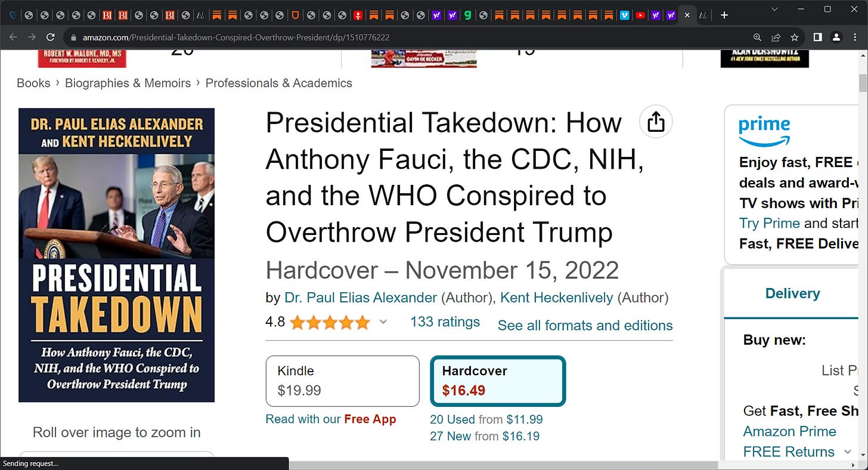Screen dimensions: 868x470
Task: Click the share icon beside book title
Action: coord(655,122)
